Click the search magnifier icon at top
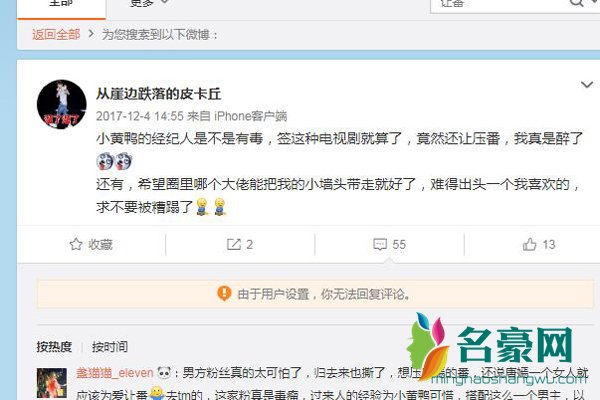This screenshot has width=600, height=400. [x=576, y=2]
